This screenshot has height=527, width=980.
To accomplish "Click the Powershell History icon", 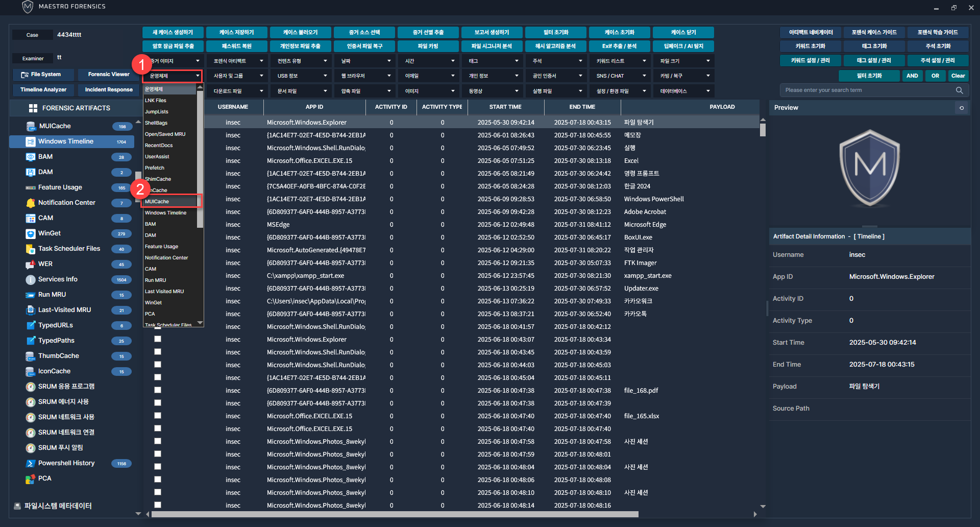I will 31,463.
